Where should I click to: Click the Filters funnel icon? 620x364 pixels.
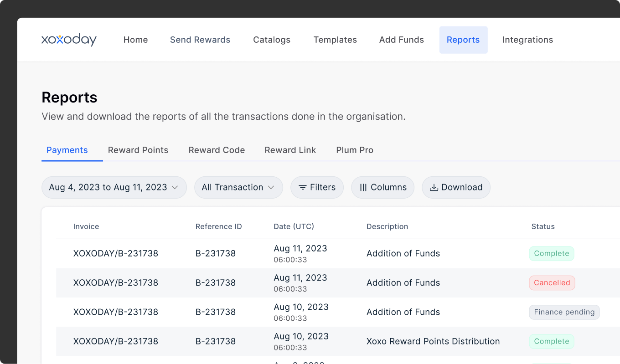pyautogui.click(x=302, y=187)
